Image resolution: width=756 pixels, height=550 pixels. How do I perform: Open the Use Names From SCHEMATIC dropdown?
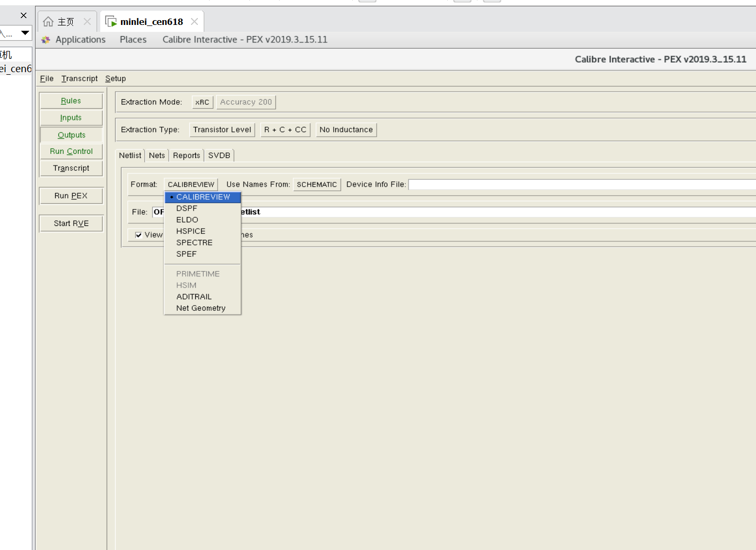[317, 185]
